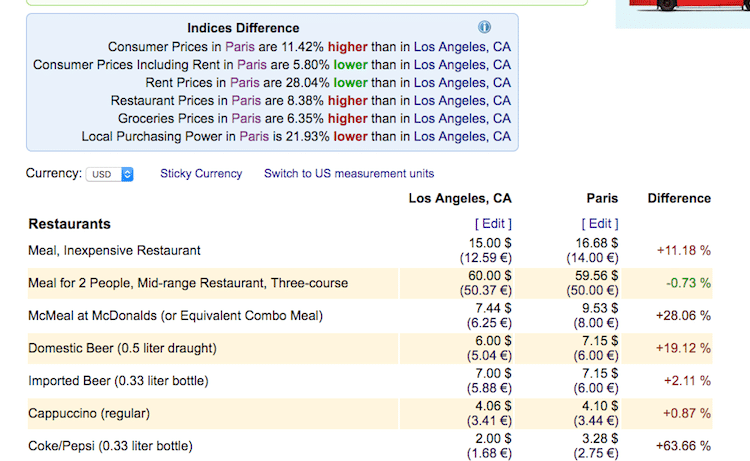Select the Meal, Inexpensive Restaurant row
750x461 pixels.
(370, 251)
